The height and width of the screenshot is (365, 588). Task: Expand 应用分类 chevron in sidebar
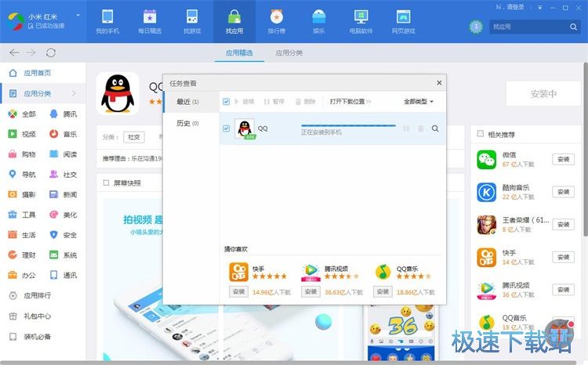click(74, 93)
